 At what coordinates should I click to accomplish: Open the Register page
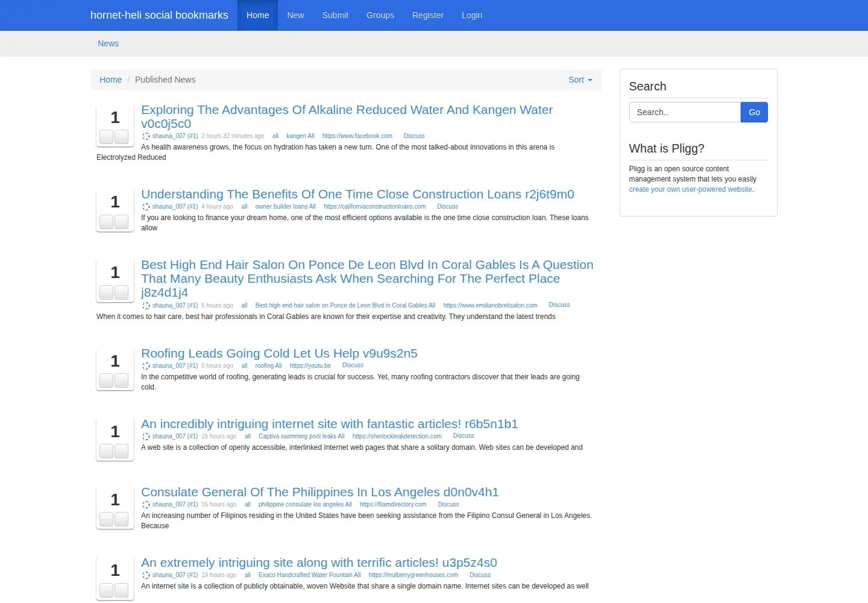pyautogui.click(x=428, y=15)
